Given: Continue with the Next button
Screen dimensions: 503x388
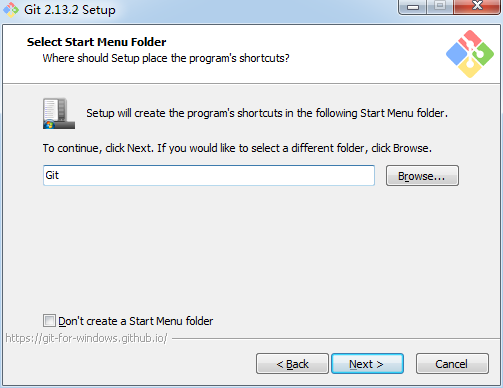Looking at the screenshot, I should [367, 364].
